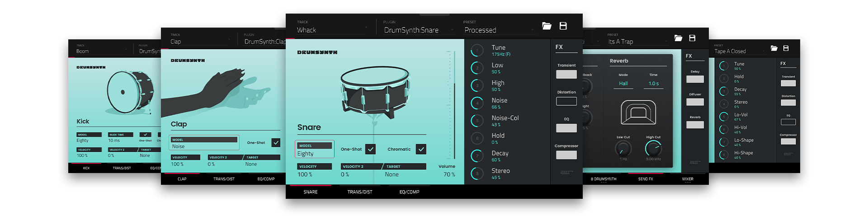Open preset folder in Snare window
868x216 pixels.
(x=547, y=26)
